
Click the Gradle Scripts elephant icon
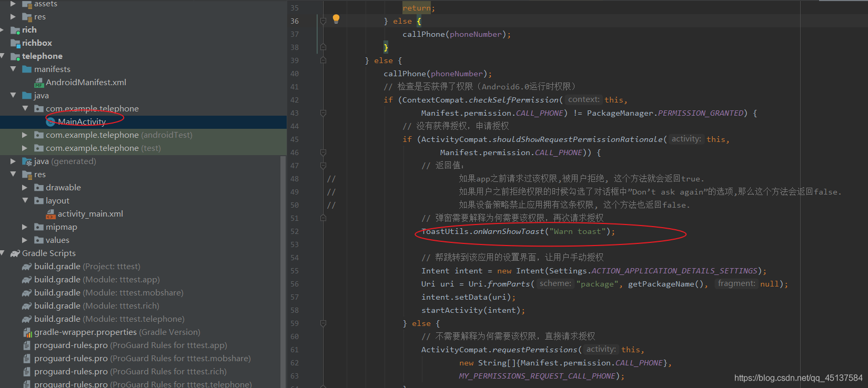pos(15,253)
